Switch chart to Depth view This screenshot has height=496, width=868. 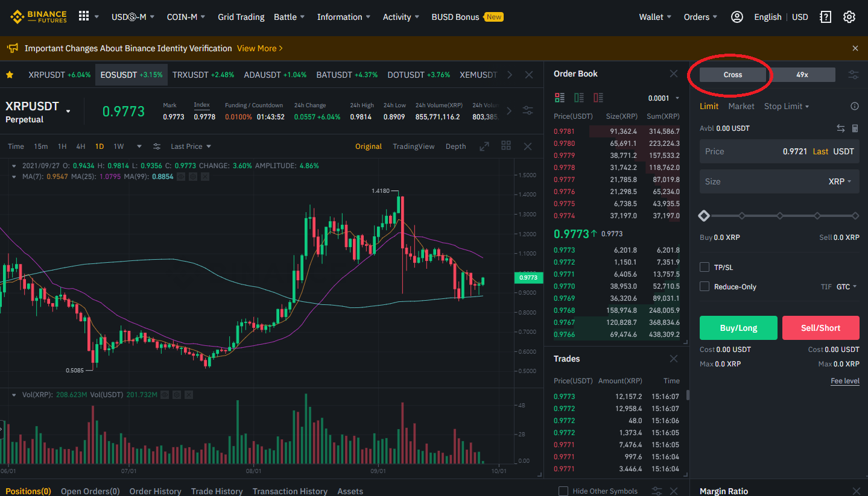tap(455, 146)
